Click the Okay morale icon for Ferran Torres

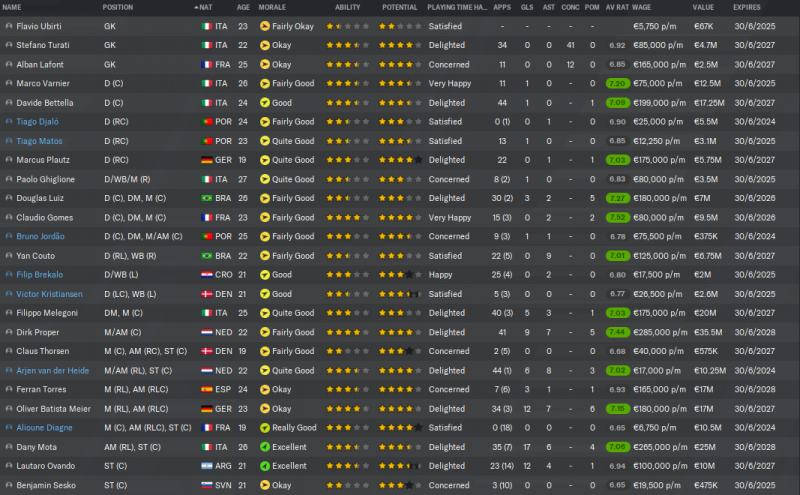264,390
